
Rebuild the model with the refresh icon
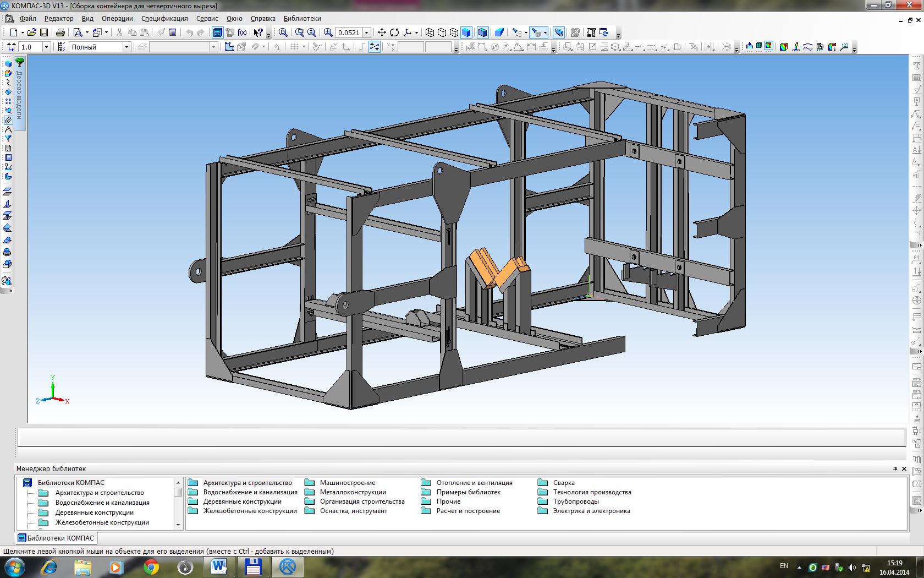(x=604, y=32)
